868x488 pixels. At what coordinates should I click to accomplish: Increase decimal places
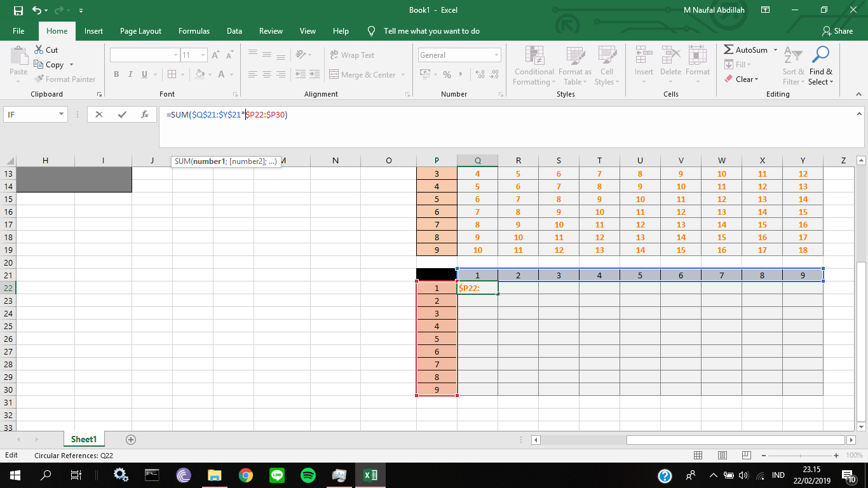click(x=480, y=74)
